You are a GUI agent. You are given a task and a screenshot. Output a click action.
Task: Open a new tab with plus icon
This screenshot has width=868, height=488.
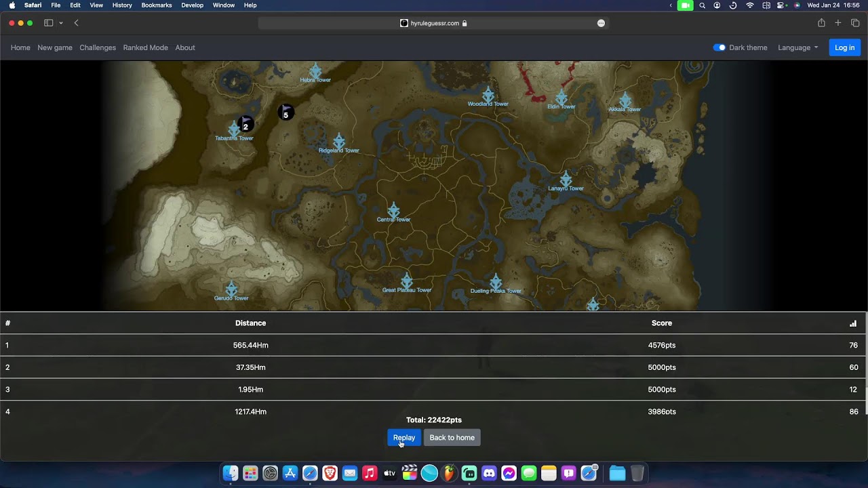point(838,23)
